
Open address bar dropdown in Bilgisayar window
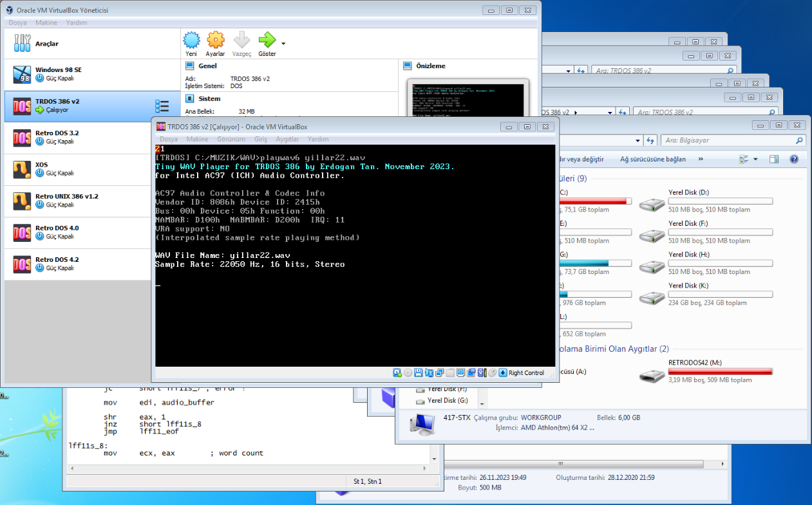click(x=639, y=140)
